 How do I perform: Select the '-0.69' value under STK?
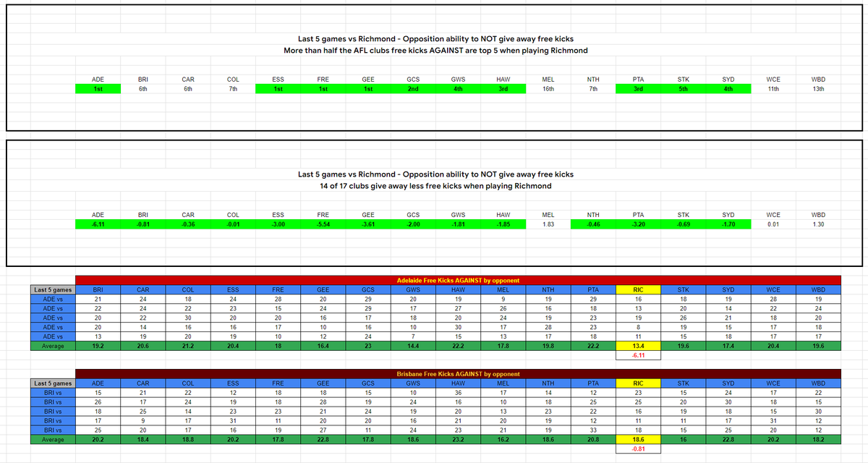tap(684, 224)
